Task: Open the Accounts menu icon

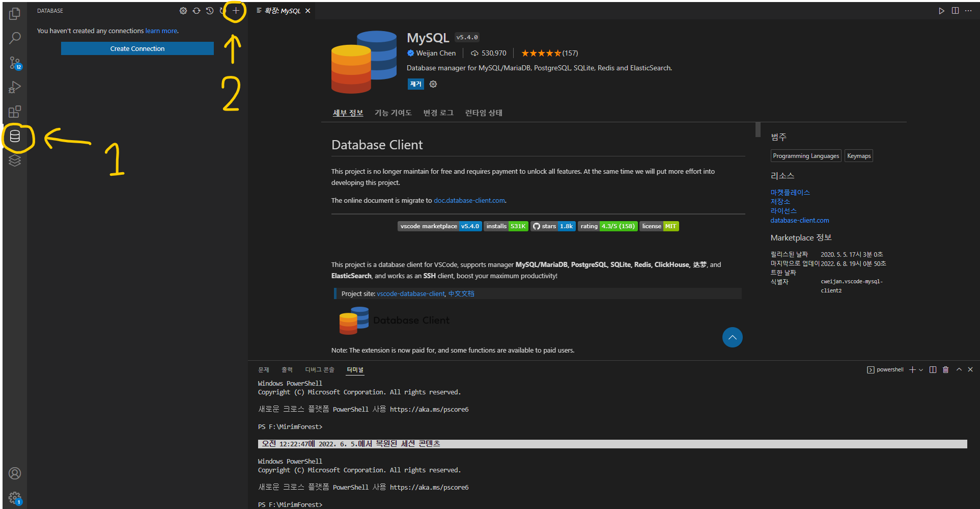Action: 15,473
